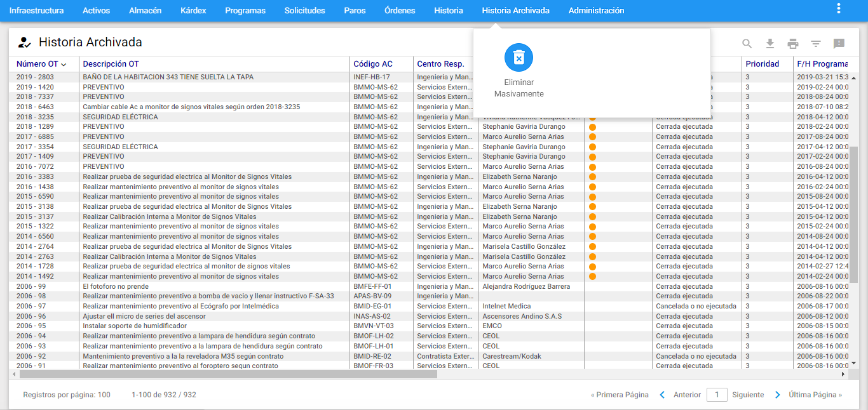Click the Eliminar Masivamente trash icon
The height and width of the screenshot is (410, 868).
(519, 58)
